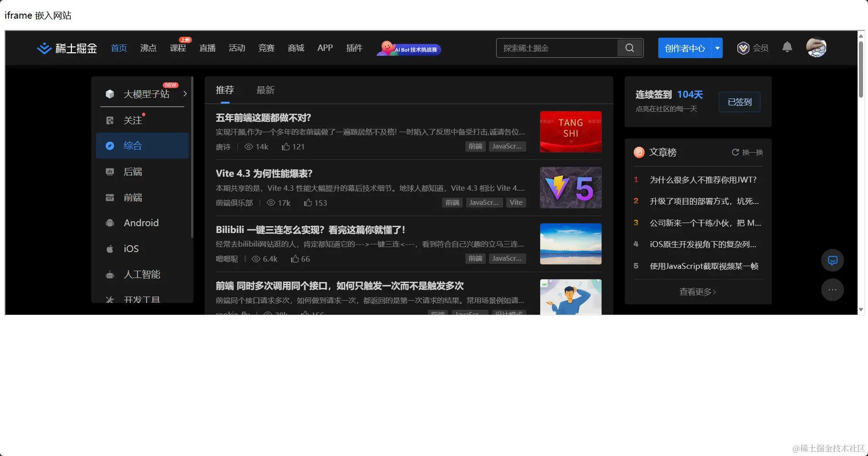This screenshot has width=868, height=456.
Task: Click the iframe vertical scrollbar thumb
Action: [861, 69]
